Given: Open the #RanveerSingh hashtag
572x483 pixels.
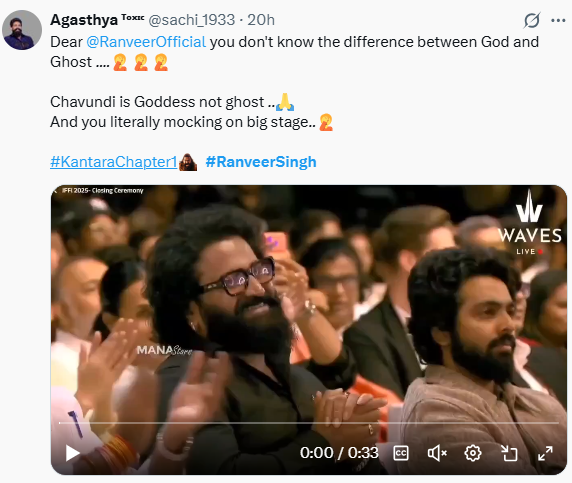Looking at the screenshot, I should tap(261, 162).
